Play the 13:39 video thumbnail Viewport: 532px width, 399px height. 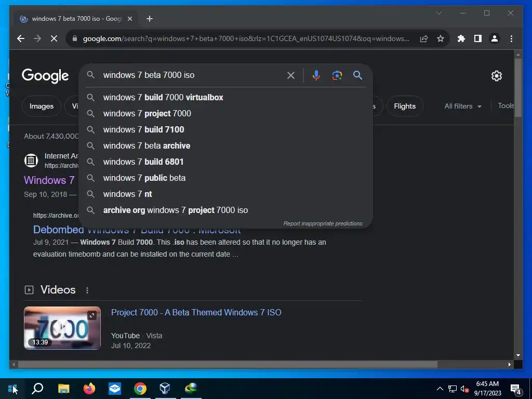point(62,328)
